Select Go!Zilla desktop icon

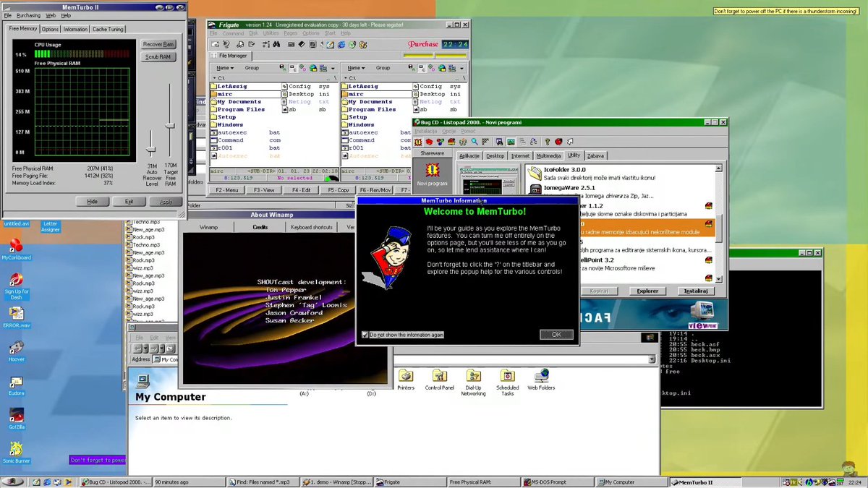(16, 416)
